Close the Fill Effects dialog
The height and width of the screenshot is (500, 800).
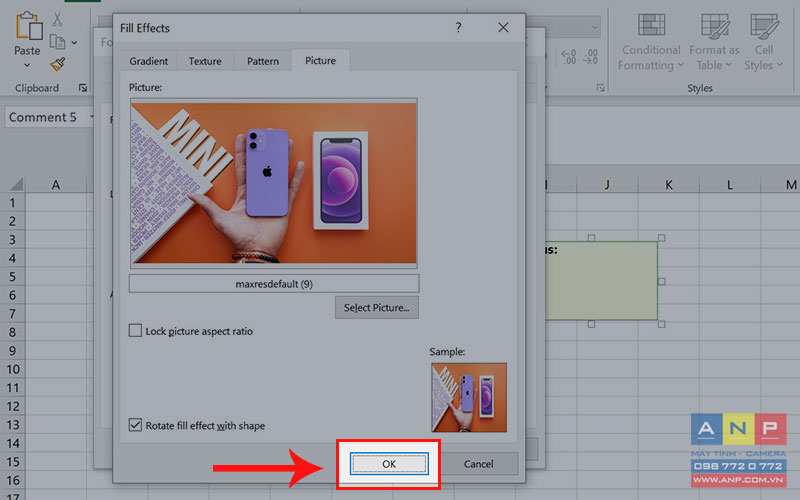503,28
